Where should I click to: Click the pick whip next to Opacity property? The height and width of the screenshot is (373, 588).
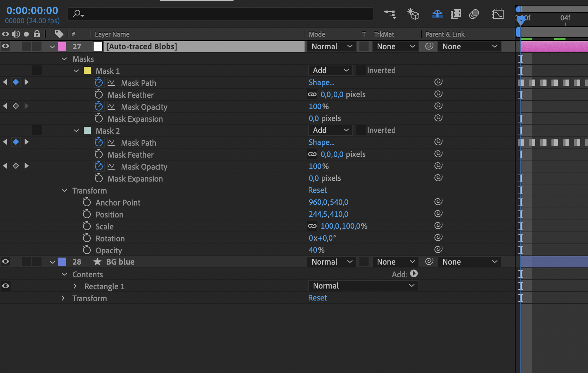click(x=438, y=249)
